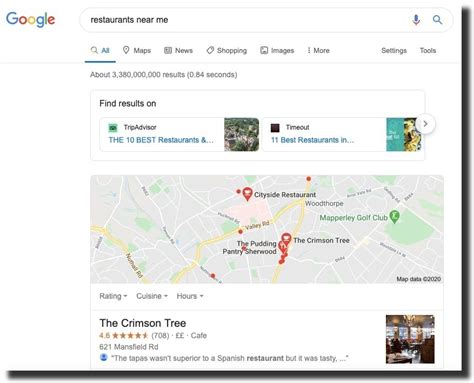The image size is (474, 383).
Task: Select Cityside Restaurant map pin
Action: click(x=247, y=194)
